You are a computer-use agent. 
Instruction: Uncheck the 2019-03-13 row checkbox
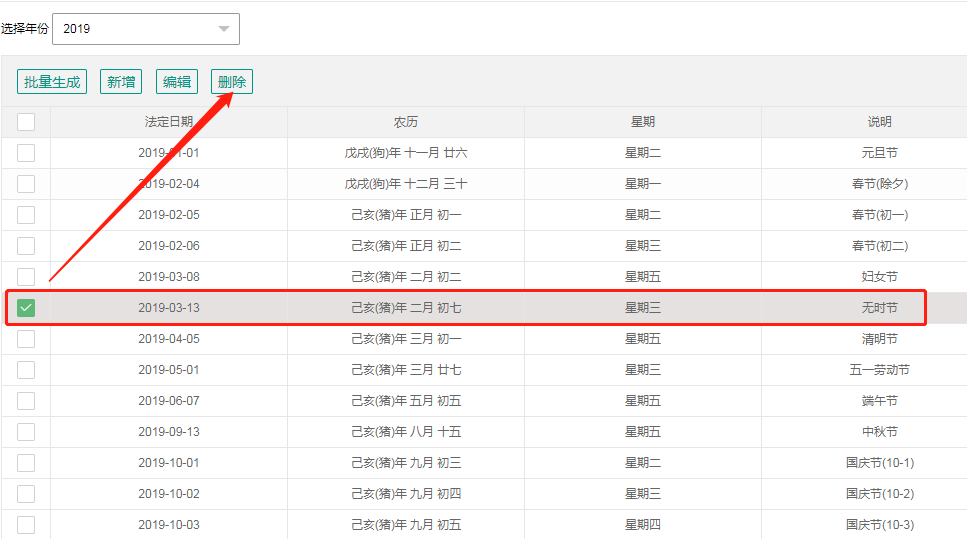[26, 308]
